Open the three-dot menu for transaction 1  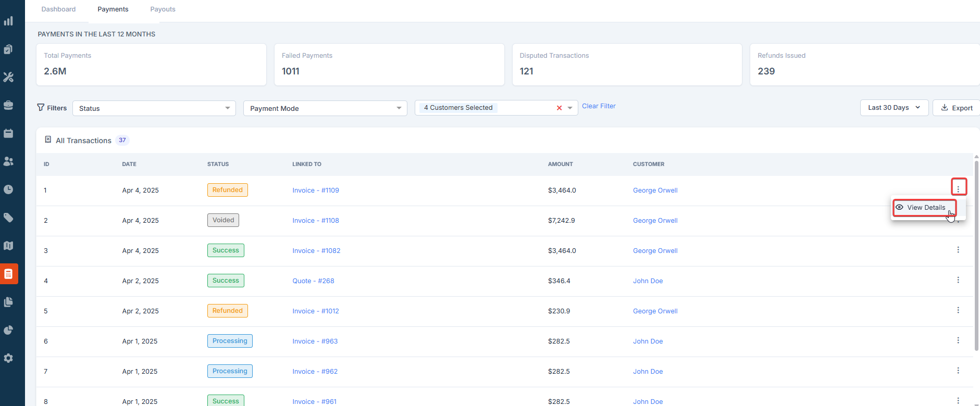coord(958,189)
